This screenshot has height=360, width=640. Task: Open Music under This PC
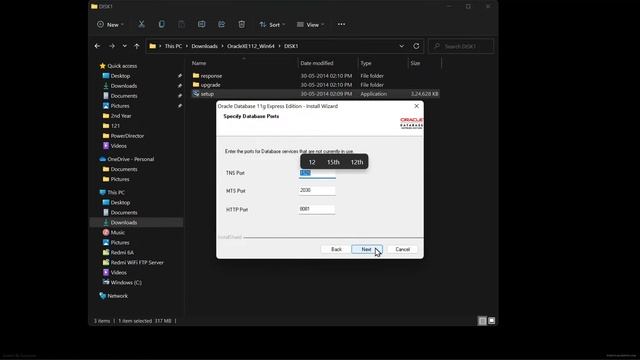(x=118, y=232)
